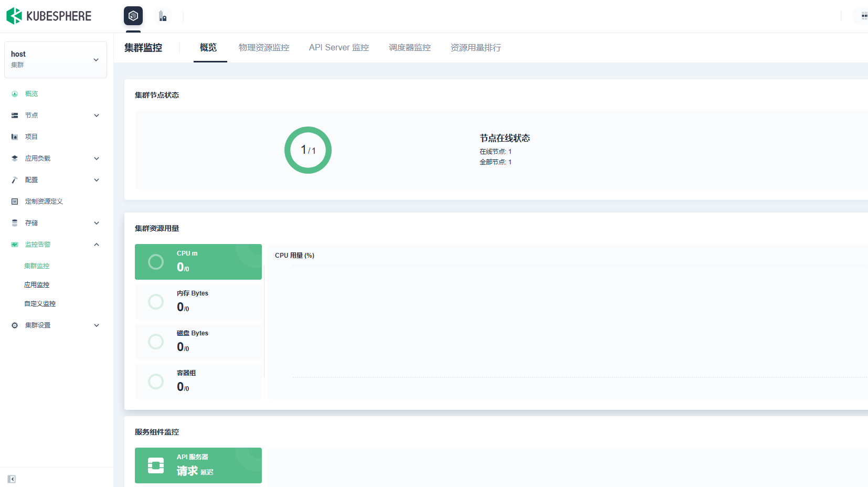
Task: Click the grid icon at top right
Action: coord(864,16)
